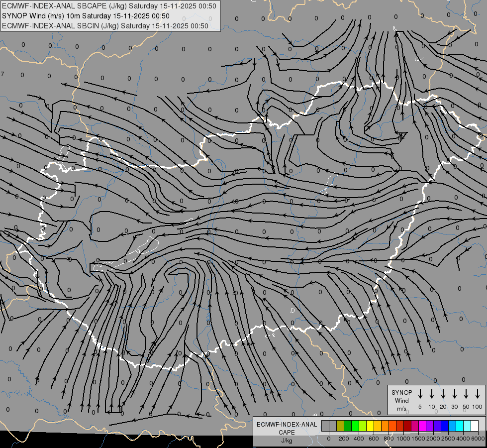Viewport: 487px width, 448px height.
Task: Click the 50 m/s wind arrow in legend
Action: click(466, 394)
